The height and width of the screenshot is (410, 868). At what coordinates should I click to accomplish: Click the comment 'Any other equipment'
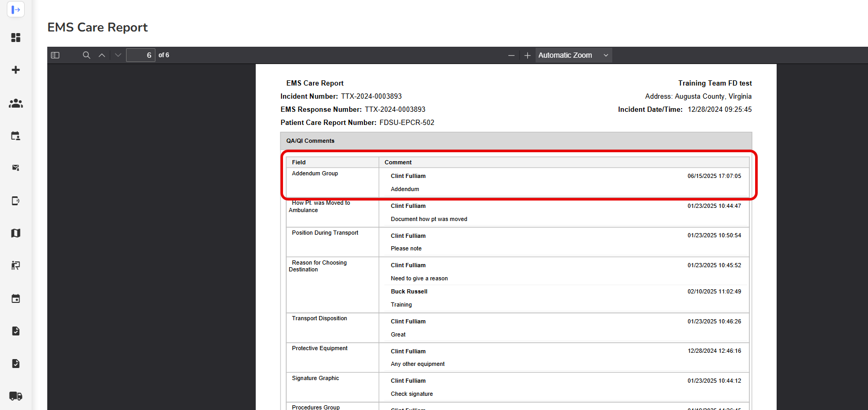point(417,364)
